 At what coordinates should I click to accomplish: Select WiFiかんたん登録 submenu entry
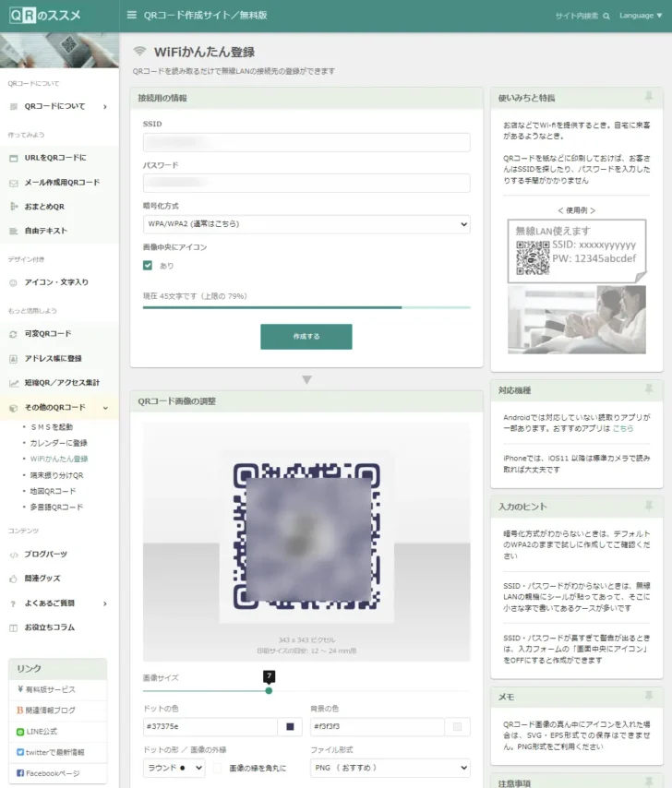(x=59, y=459)
